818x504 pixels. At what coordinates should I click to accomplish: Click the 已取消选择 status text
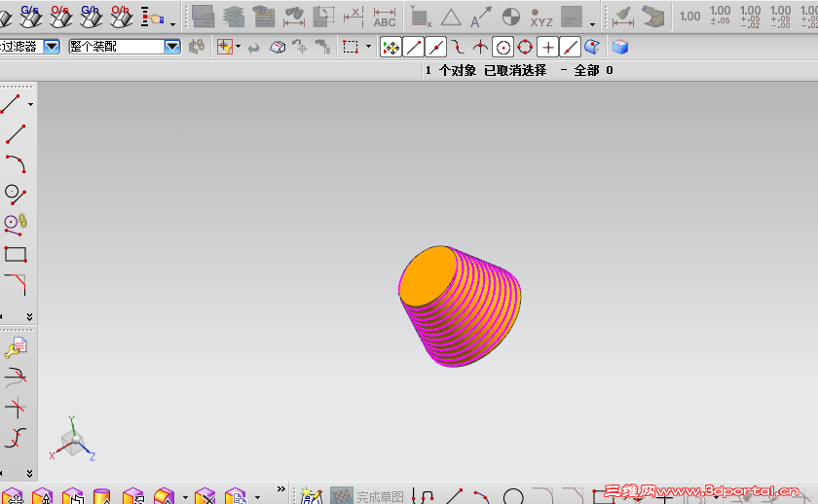(515, 70)
